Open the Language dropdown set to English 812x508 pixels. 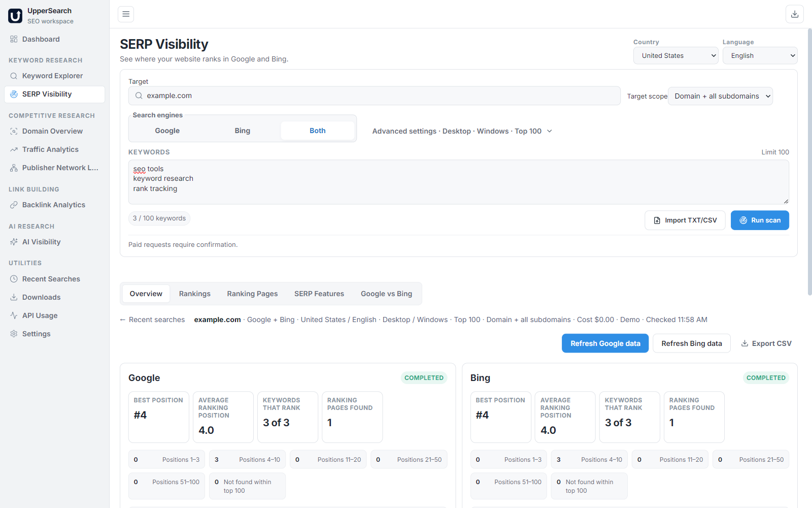pyautogui.click(x=760, y=56)
